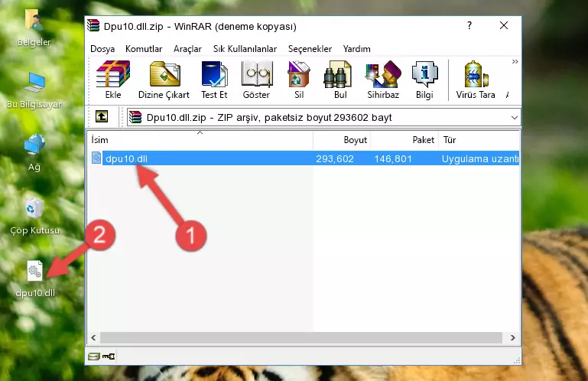Click the 146,801 packed size value
588x381 pixels.
(x=393, y=159)
